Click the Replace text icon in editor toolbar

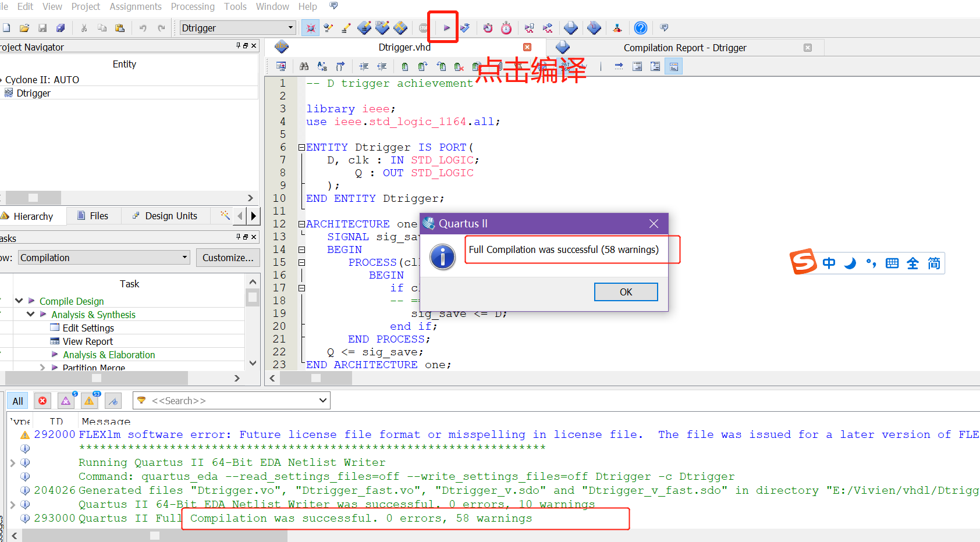322,66
